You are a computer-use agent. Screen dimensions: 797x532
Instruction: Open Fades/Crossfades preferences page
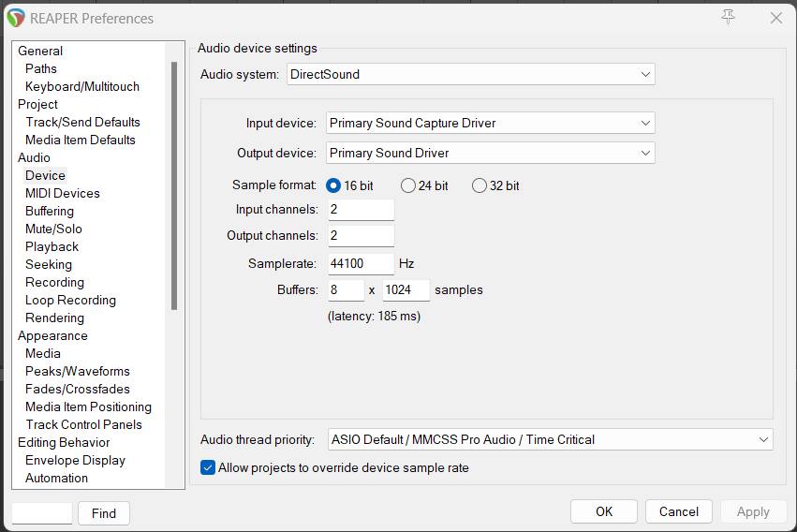coord(78,389)
